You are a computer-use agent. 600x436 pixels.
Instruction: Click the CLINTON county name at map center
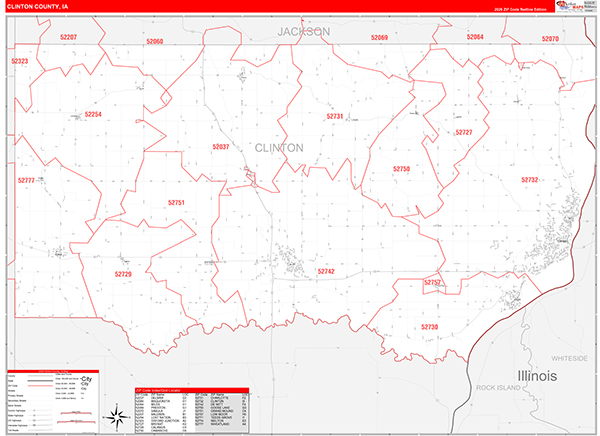(279, 148)
